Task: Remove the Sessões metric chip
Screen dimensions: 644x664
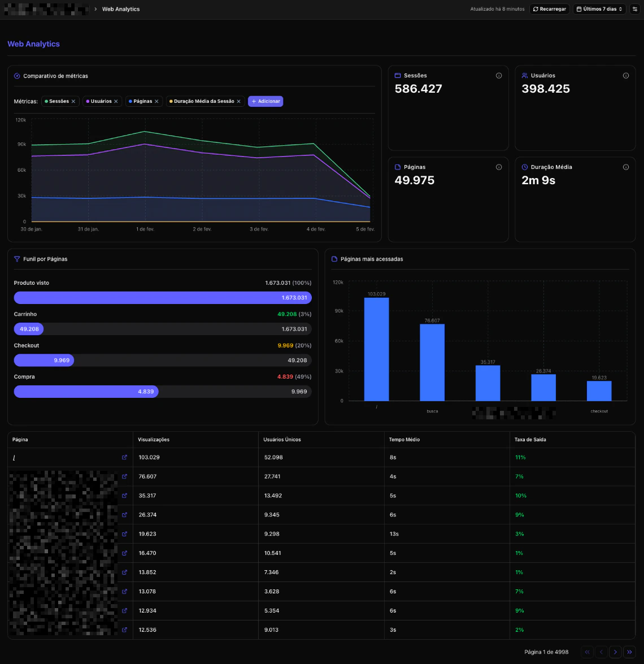Action: click(x=73, y=101)
